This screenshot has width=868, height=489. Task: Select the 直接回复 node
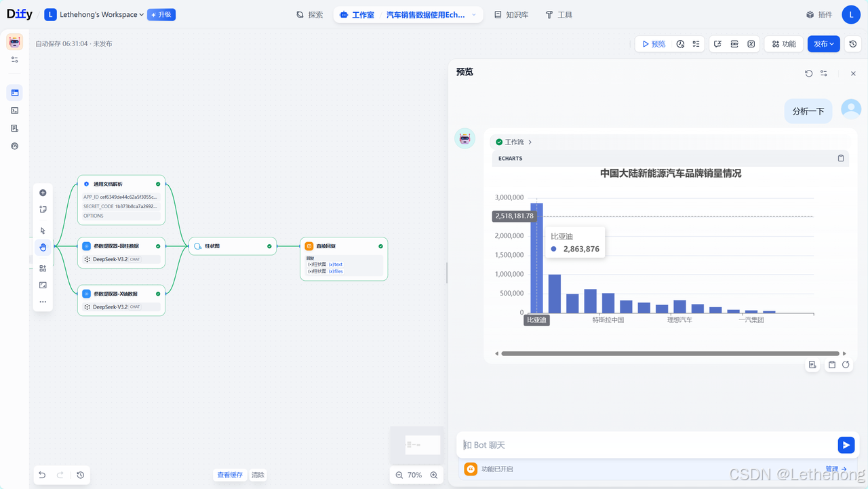[344, 258]
